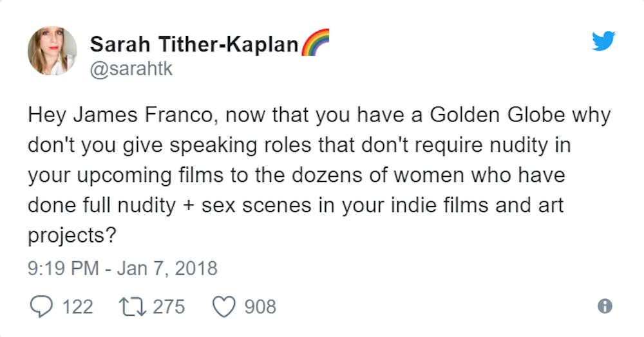Click the 275 retweets count
The width and height of the screenshot is (644, 337).
(x=169, y=307)
